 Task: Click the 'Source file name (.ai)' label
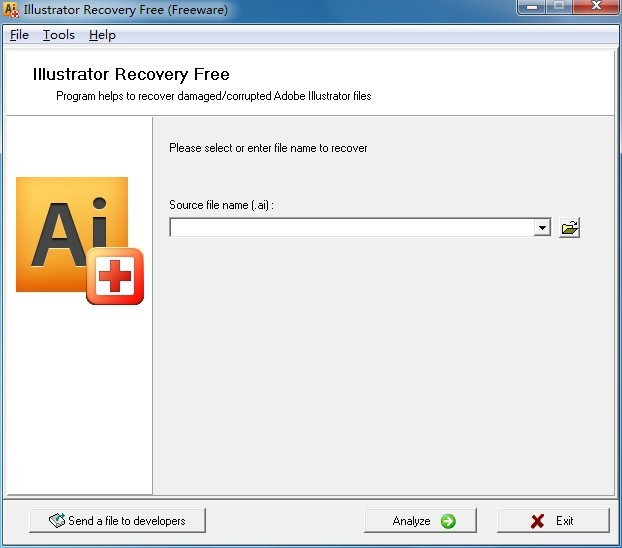[x=221, y=205]
